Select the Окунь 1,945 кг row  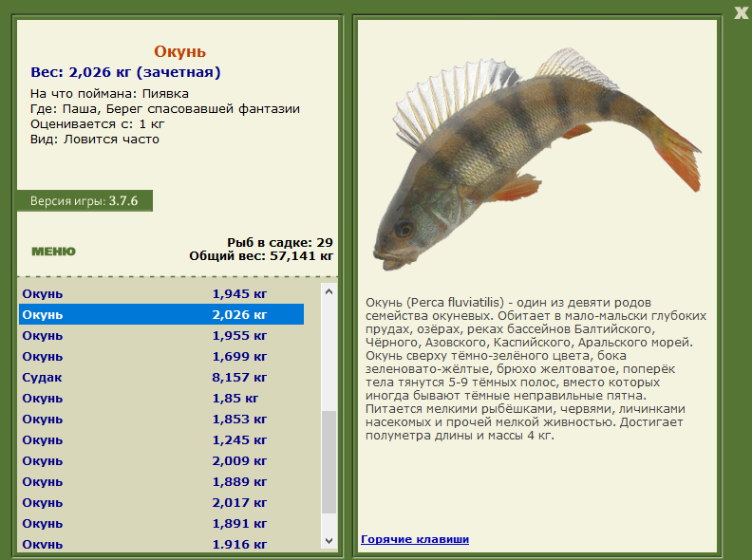tap(161, 293)
